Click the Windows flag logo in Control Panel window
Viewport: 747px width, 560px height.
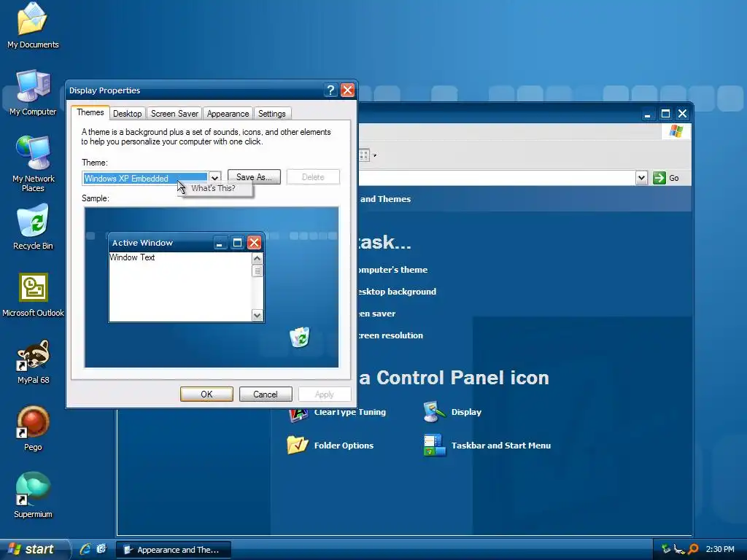pos(676,131)
